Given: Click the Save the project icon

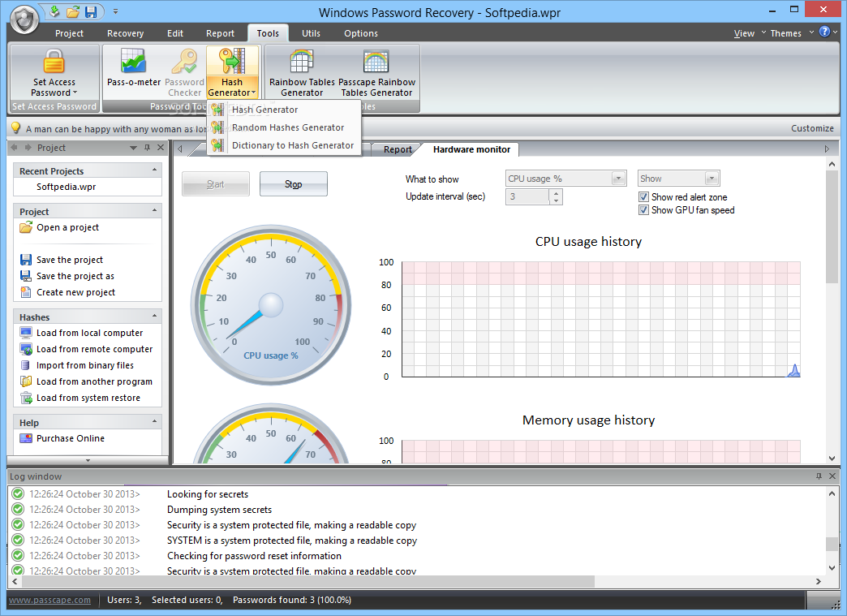Looking at the screenshot, I should coord(26,260).
